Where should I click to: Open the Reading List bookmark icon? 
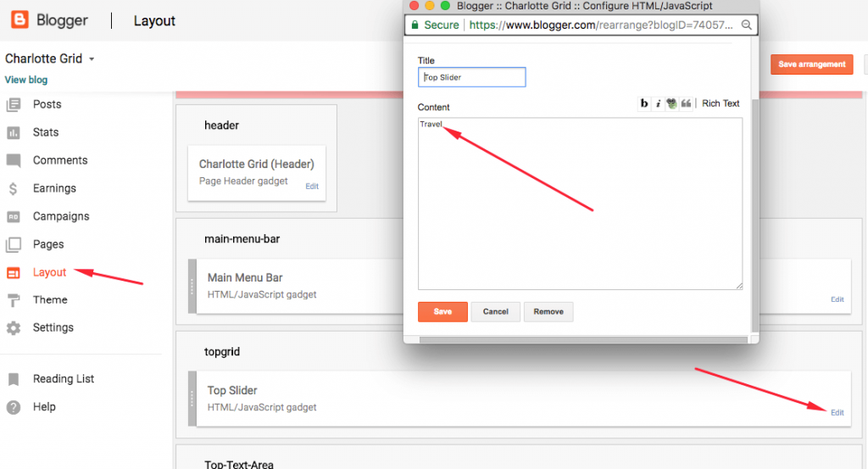click(x=14, y=379)
